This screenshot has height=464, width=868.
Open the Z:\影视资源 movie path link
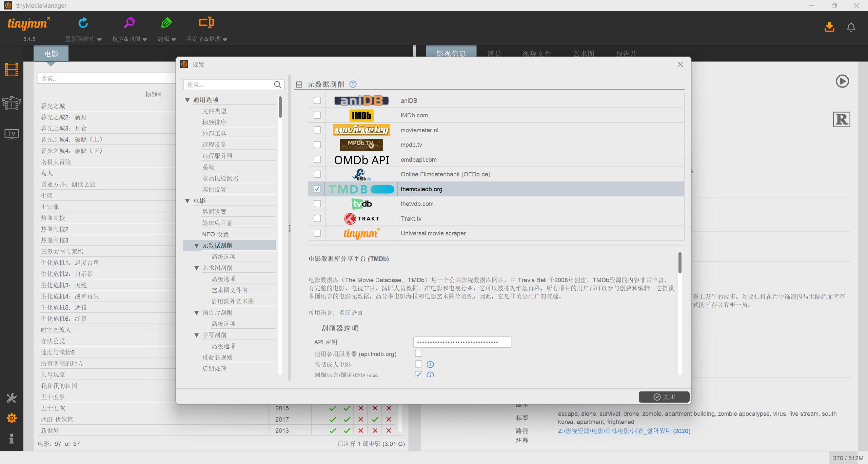click(x=624, y=431)
